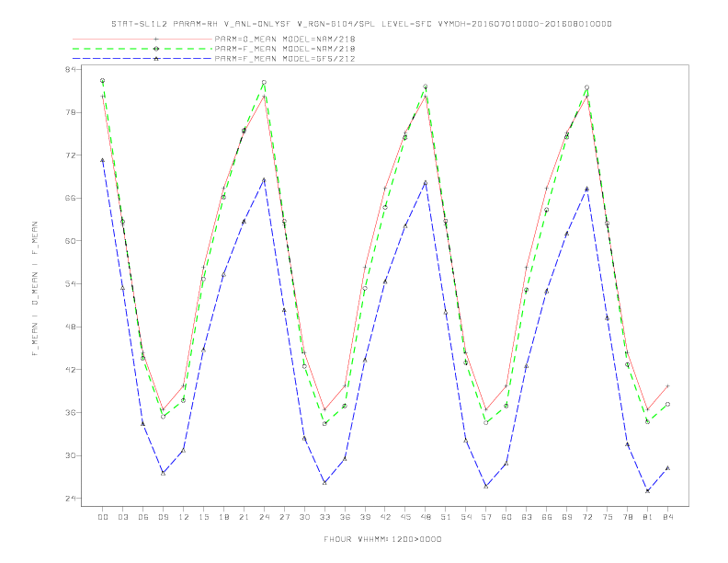Click the x-axis tick label 75

pyautogui.click(x=608, y=517)
